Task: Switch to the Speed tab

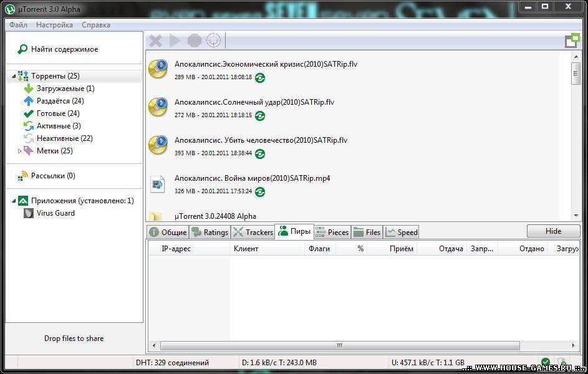Action: (402, 233)
